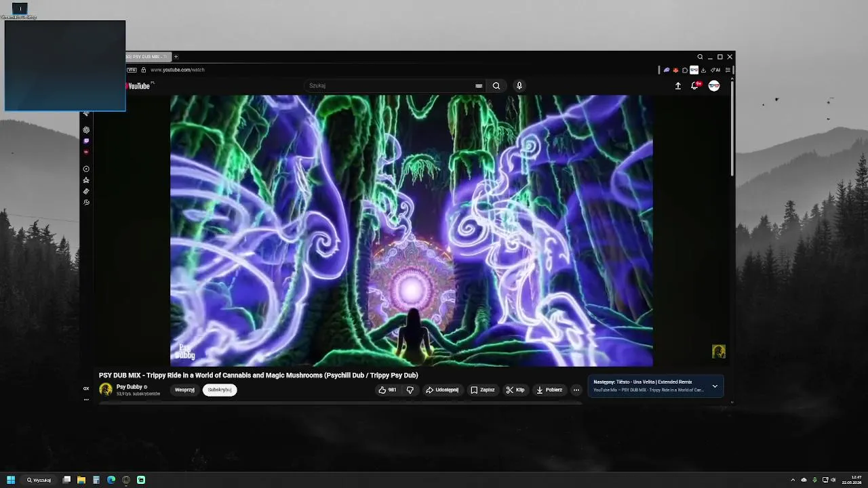Dislike the video with thumbs down
The image size is (868, 488).
tap(410, 390)
